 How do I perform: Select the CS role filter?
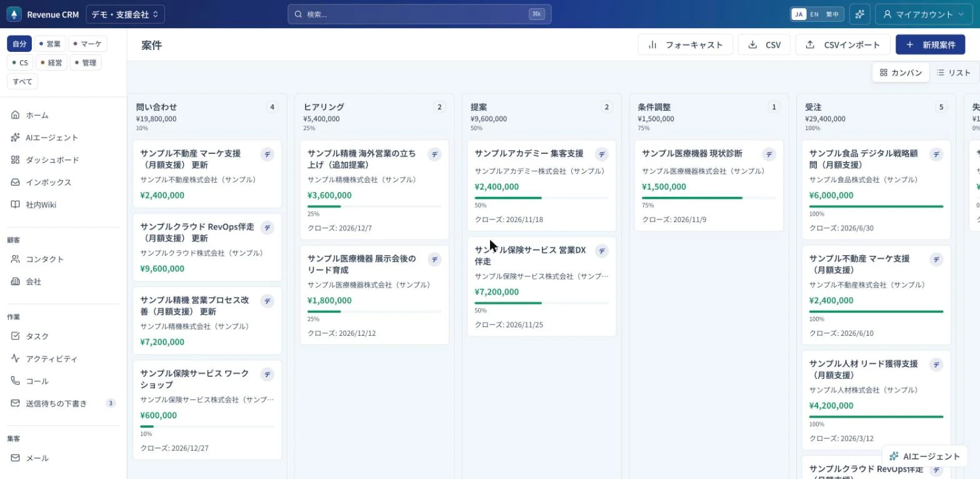point(20,63)
